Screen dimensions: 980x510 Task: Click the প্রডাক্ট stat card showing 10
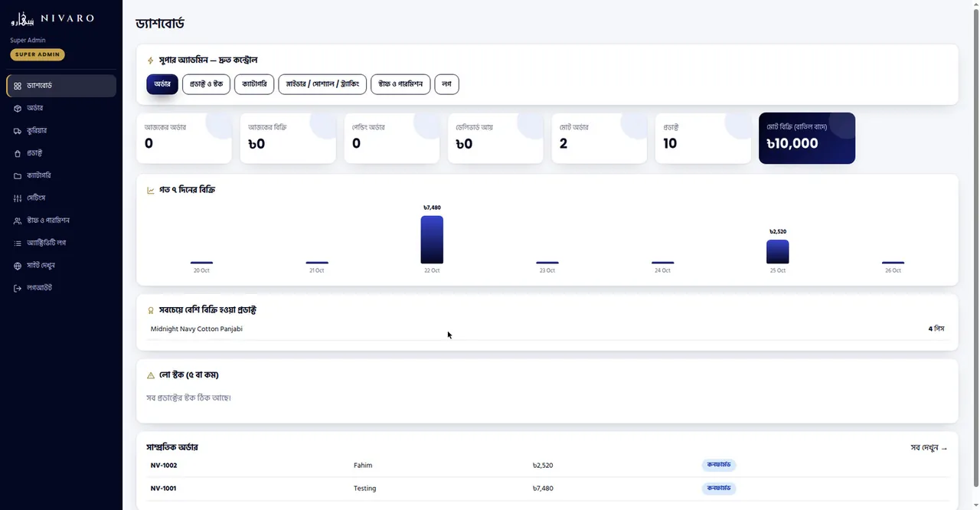point(703,139)
